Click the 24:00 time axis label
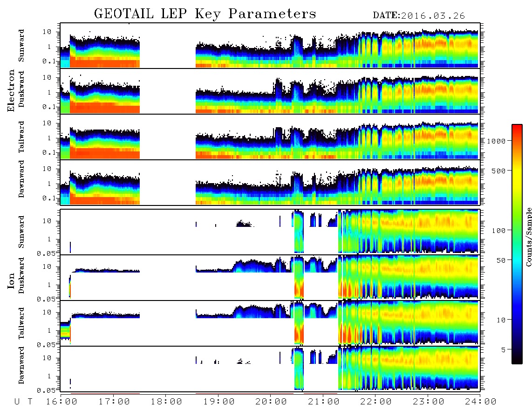The width and height of the screenshot is (532, 410). click(x=481, y=402)
